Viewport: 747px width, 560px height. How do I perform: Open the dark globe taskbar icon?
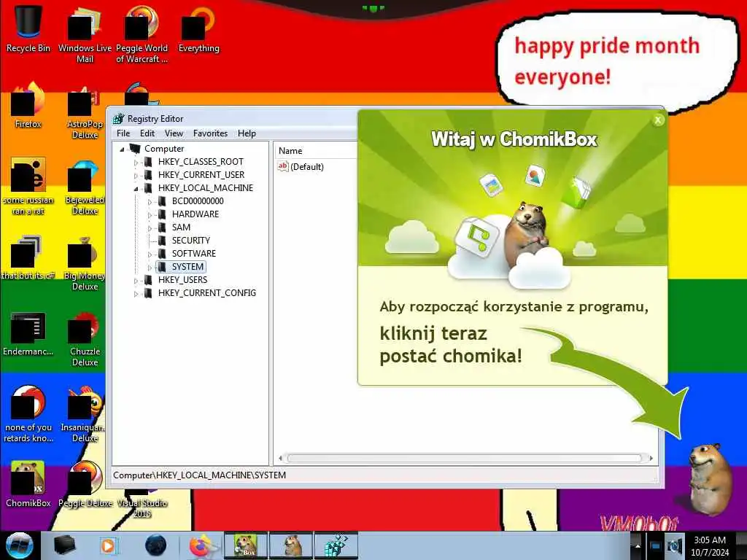[156, 545]
